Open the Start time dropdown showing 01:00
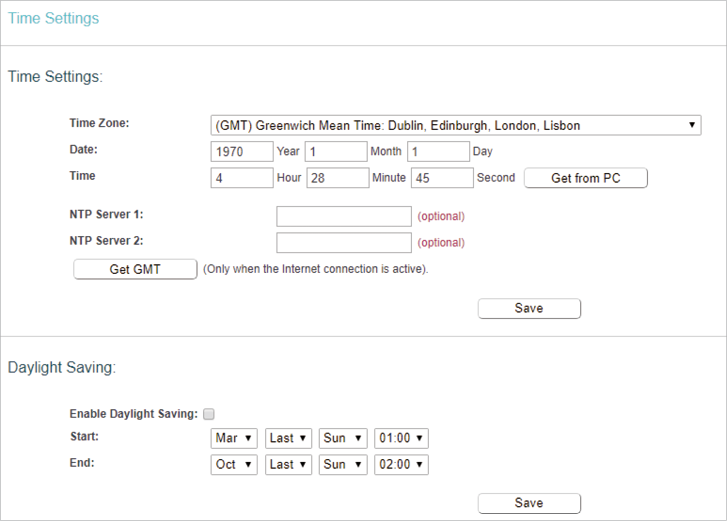727x521 pixels. tap(401, 438)
